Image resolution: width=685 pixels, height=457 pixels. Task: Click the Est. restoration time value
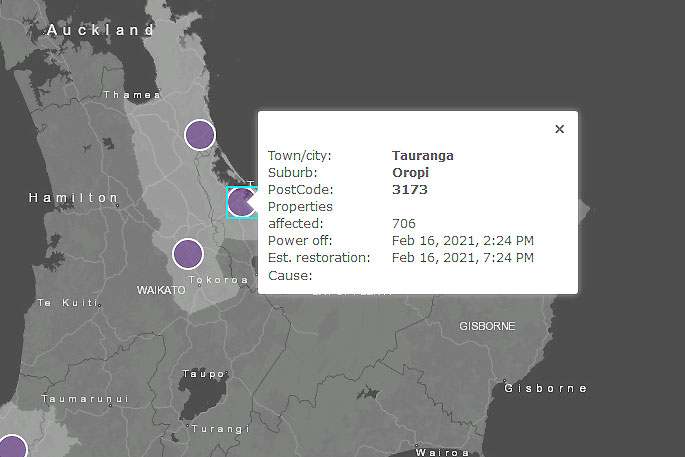[462, 258]
